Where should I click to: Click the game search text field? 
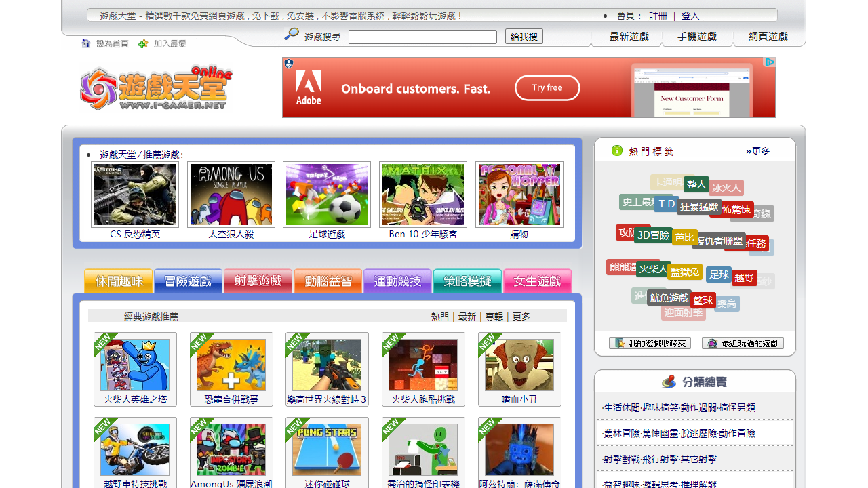[422, 37]
